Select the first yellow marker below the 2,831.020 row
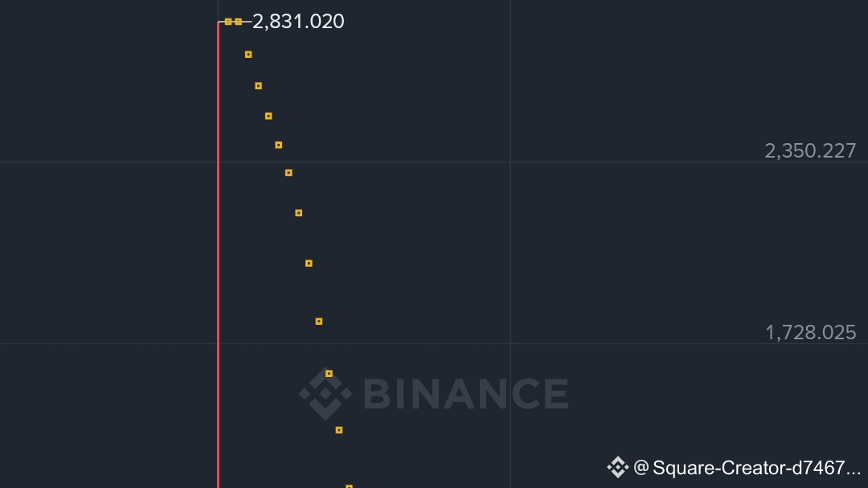 coord(248,55)
